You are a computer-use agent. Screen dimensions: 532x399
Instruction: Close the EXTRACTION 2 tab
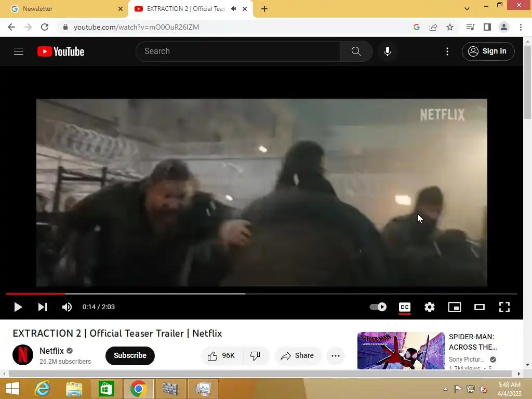(245, 9)
